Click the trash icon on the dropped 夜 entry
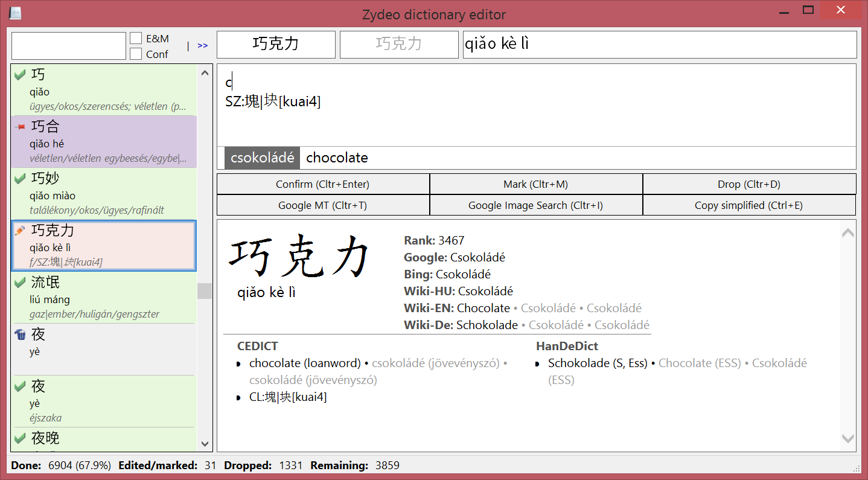This screenshot has height=480, width=868. tap(19, 334)
